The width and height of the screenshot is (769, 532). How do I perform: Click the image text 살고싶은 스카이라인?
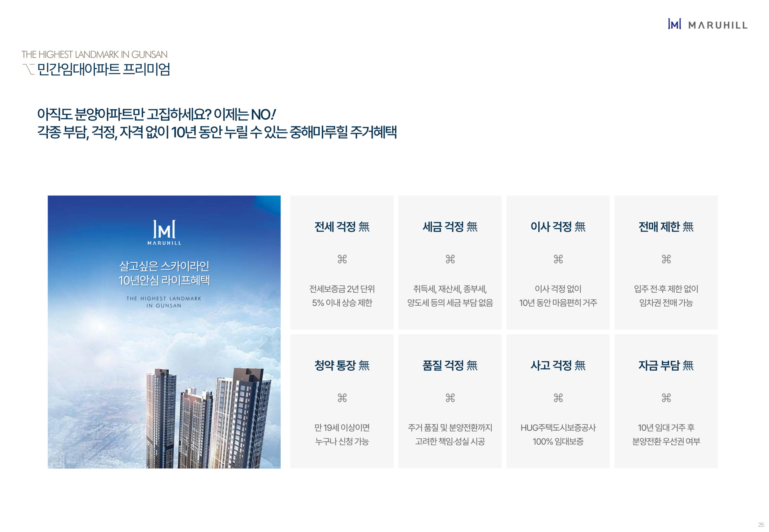coord(164,266)
